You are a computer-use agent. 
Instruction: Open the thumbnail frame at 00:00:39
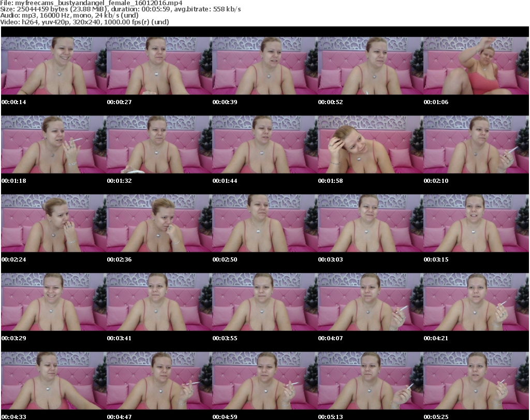click(264, 66)
